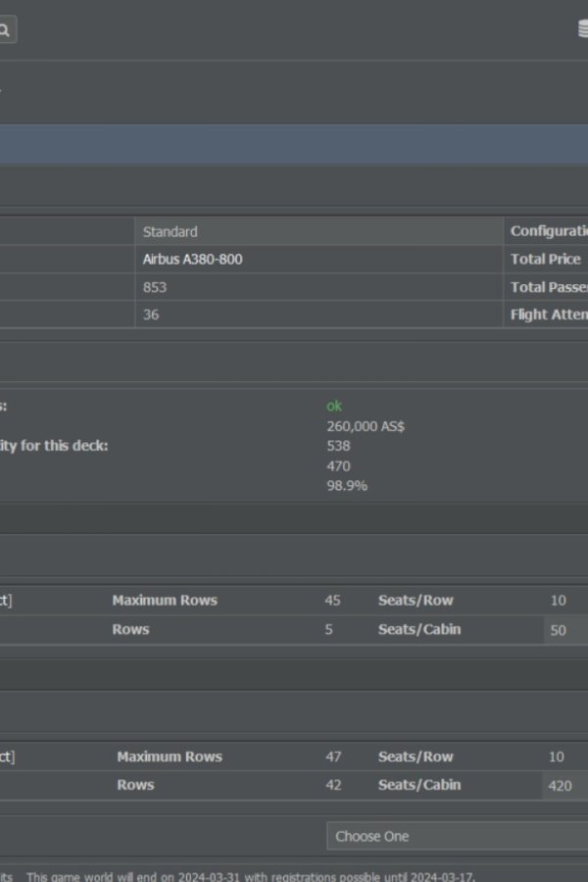The height and width of the screenshot is (882, 588).
Task: Click Maximum Rows label beside 47
Action: coord(170,757)
